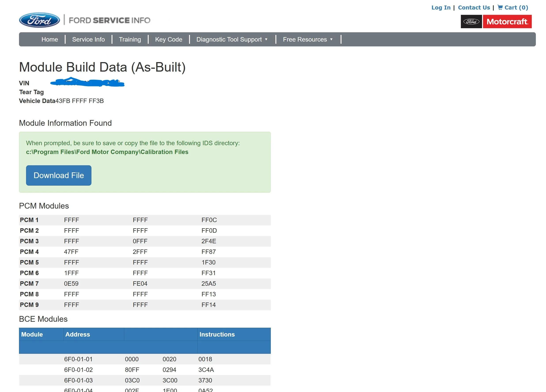
Task: Click the PCM 3 row label
Action: point(29,241)
